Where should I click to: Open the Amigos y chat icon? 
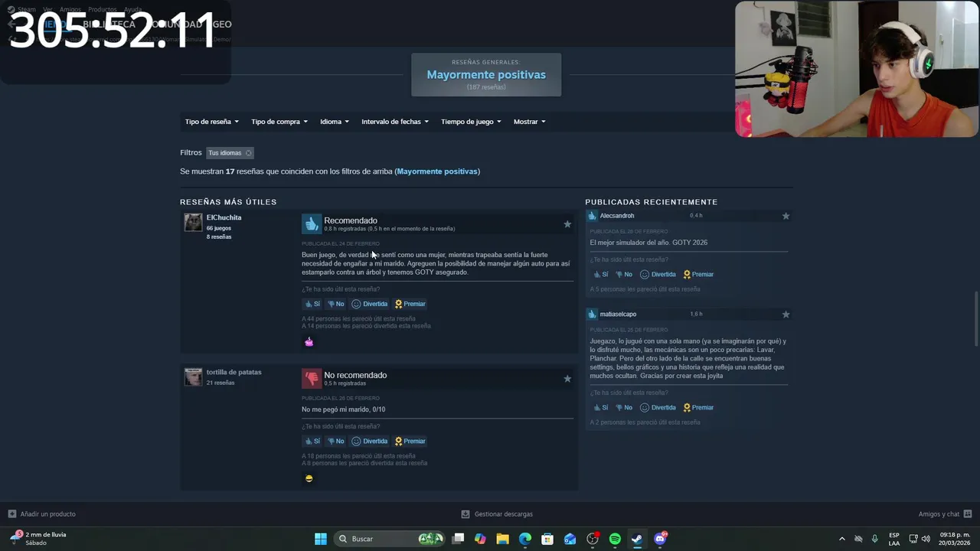(x=968, y=514)
